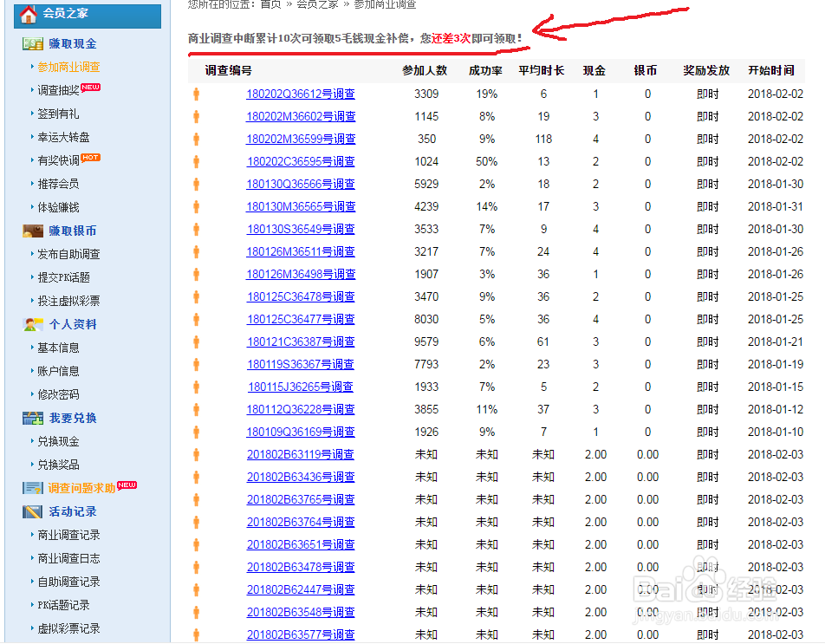Image resolution: width=825 pixels, height=644 pixels.
Task: Open survey link 180109Q36169号调查
Action: [x=301, y=432]
